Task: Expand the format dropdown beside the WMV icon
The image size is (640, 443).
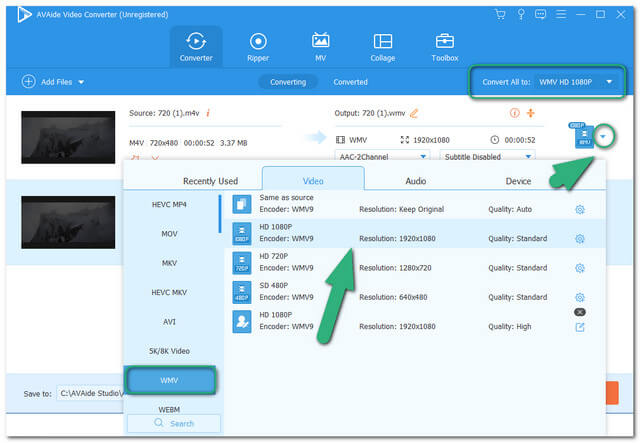Action: [603, 136]
